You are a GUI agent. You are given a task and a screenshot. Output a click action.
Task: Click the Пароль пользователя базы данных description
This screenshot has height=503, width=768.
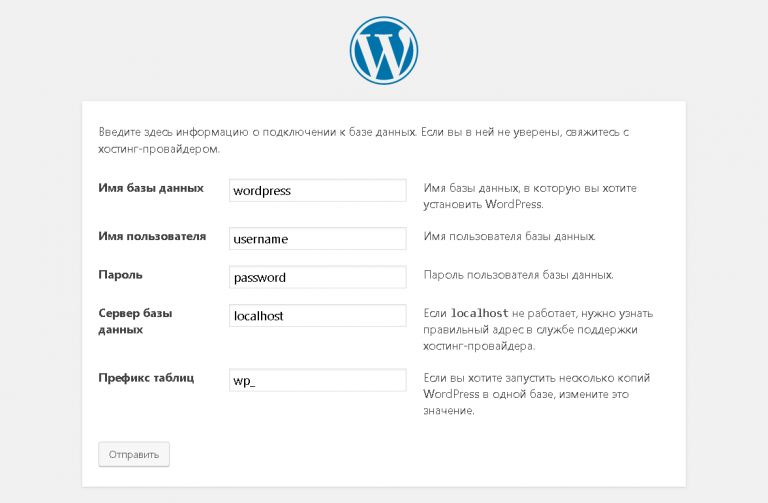coord(518,275)
